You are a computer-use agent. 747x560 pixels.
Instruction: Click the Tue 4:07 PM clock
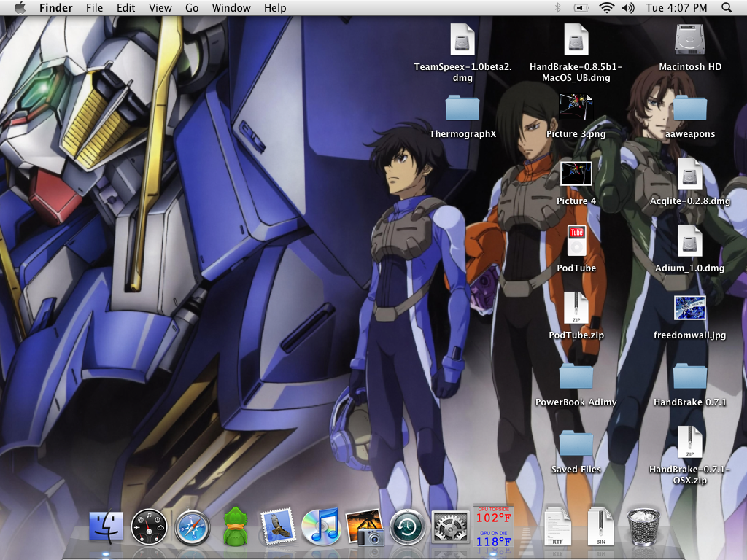click(x=676, y=7)
